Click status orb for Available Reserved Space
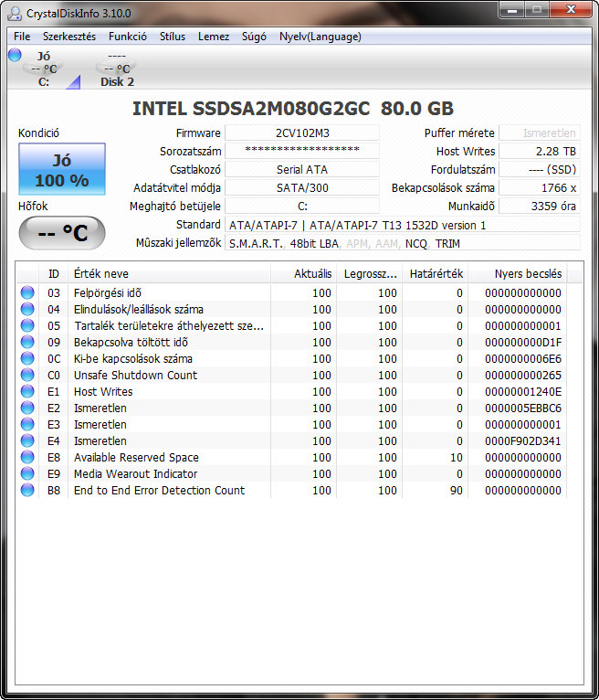 click(27, 457)
